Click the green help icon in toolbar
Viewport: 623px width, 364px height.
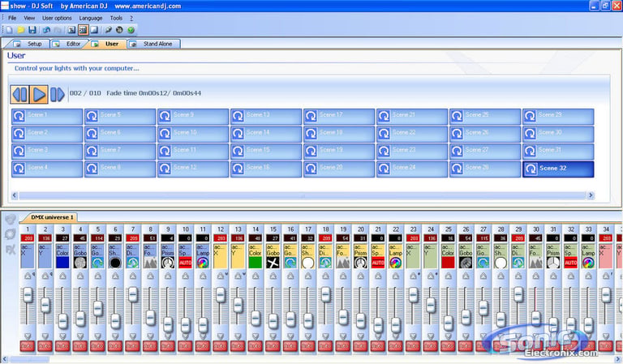click(x=131, y=30)
